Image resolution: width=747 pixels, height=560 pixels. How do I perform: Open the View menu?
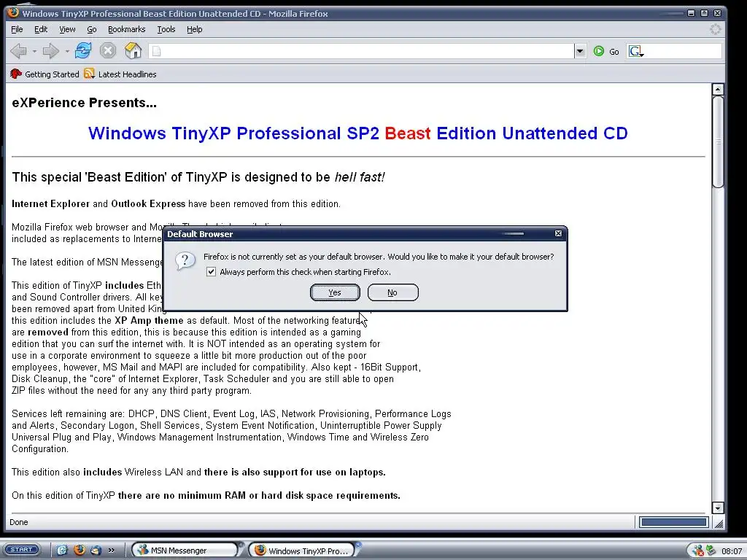(x=67, y=29)
